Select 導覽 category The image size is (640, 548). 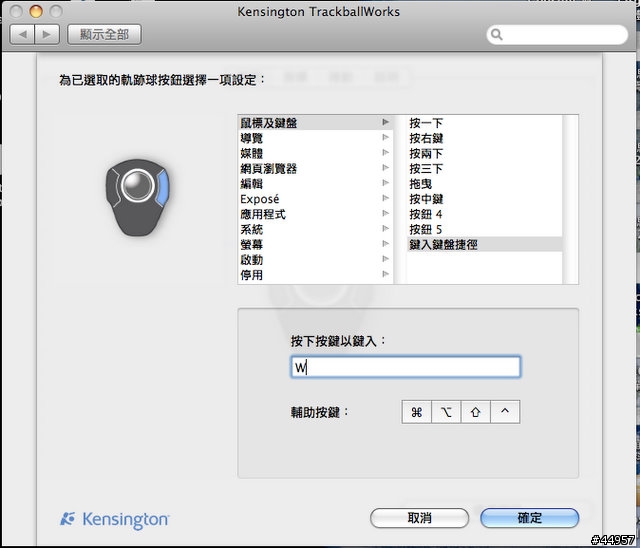(x=315, y=138)
